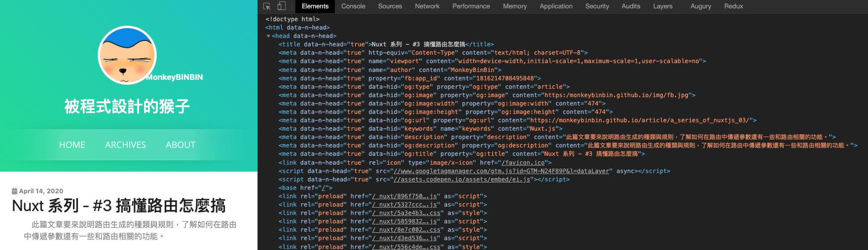Viewport: 868px width, 250px height.
Task: Open the Sources tab
Action: point(390,6)
